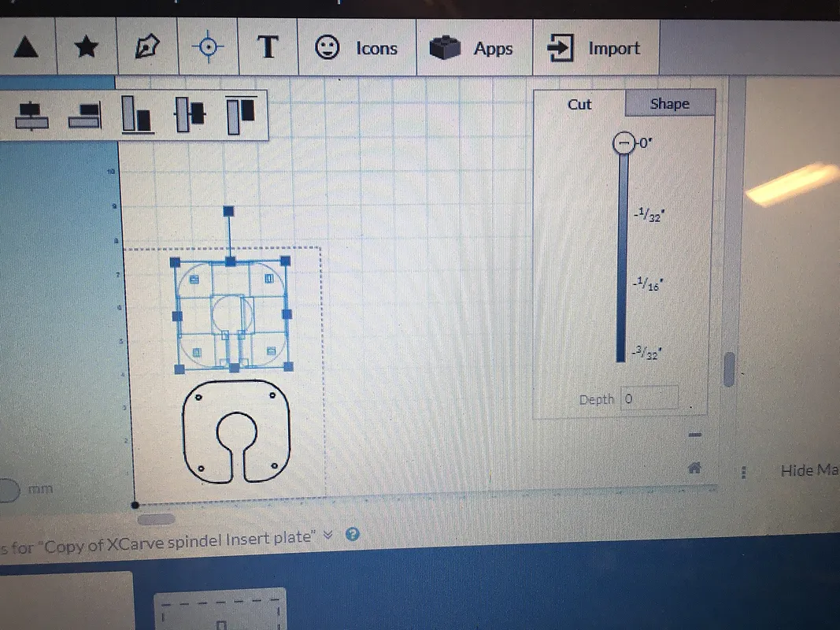Switch to the Shape tab
The width and height of the screenshot is (840, 630).
[669, 104]
